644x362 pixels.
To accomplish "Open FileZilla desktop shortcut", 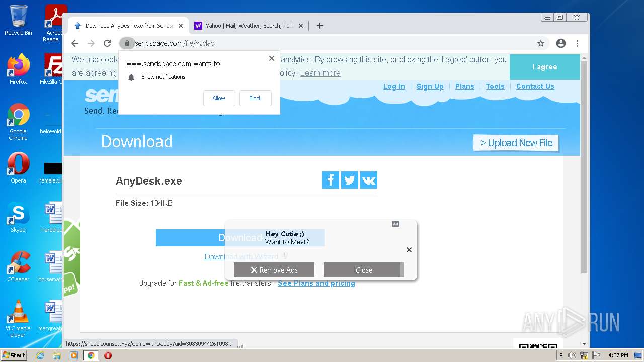I will (x=52, y=69).
